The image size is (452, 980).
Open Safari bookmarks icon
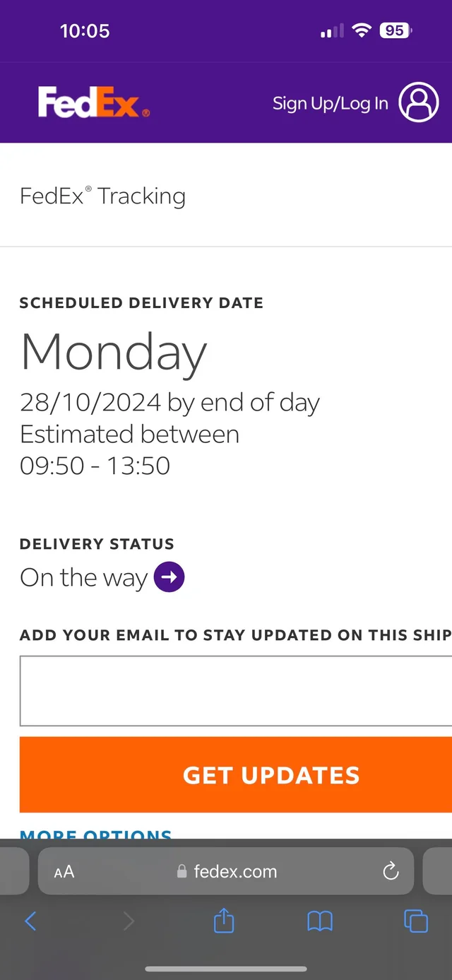[319, 921]
